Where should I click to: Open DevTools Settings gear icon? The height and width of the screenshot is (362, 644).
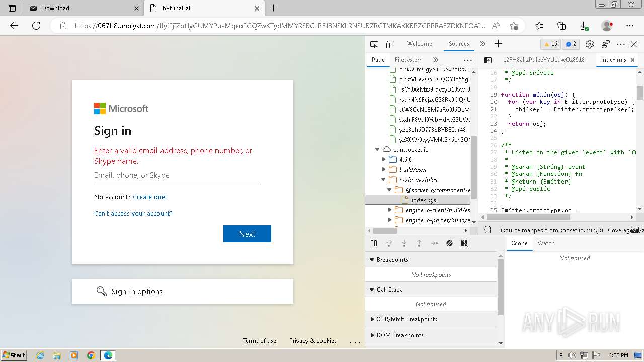click(590, 44)
